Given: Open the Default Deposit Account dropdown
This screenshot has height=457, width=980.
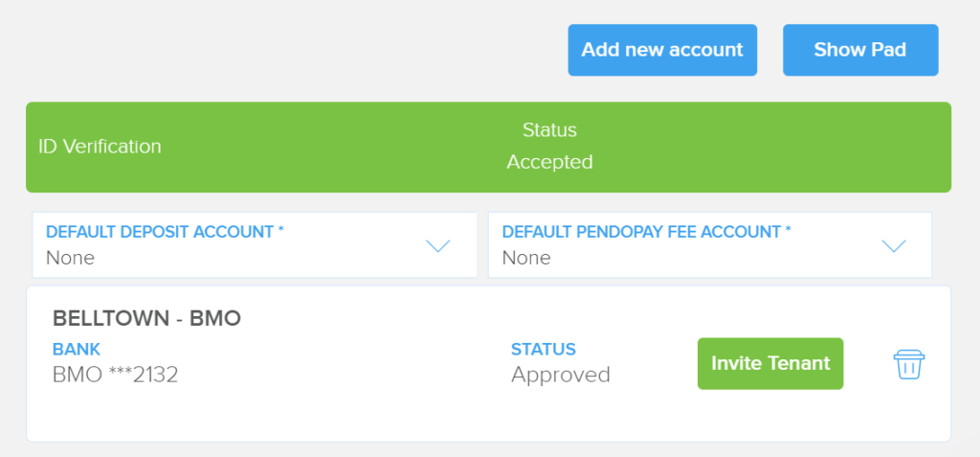Looking at the screenshot, I should 255,244.
